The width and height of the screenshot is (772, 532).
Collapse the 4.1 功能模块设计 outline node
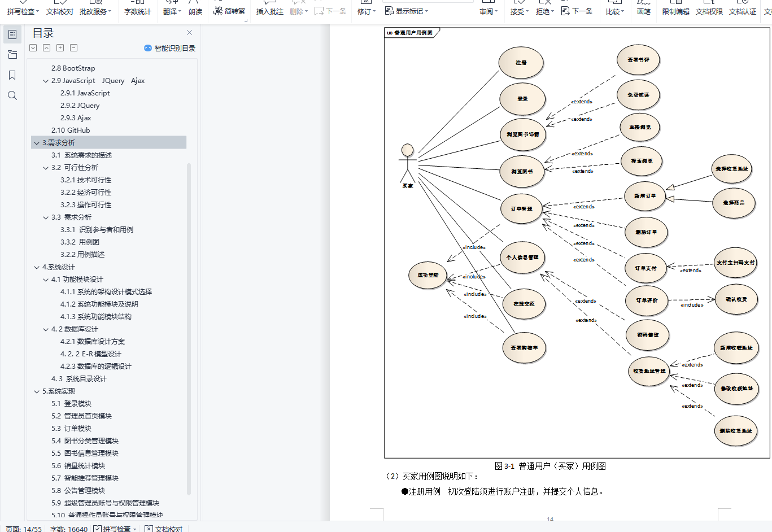46,280
